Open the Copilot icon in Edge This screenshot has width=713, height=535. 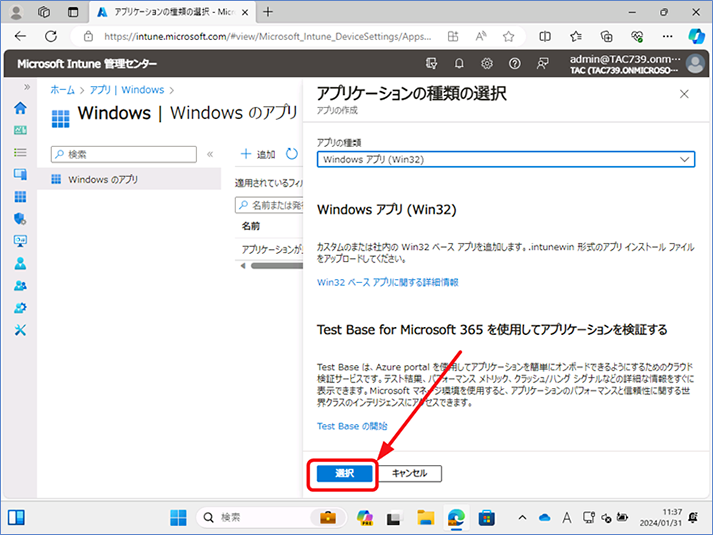pos(696,36)
